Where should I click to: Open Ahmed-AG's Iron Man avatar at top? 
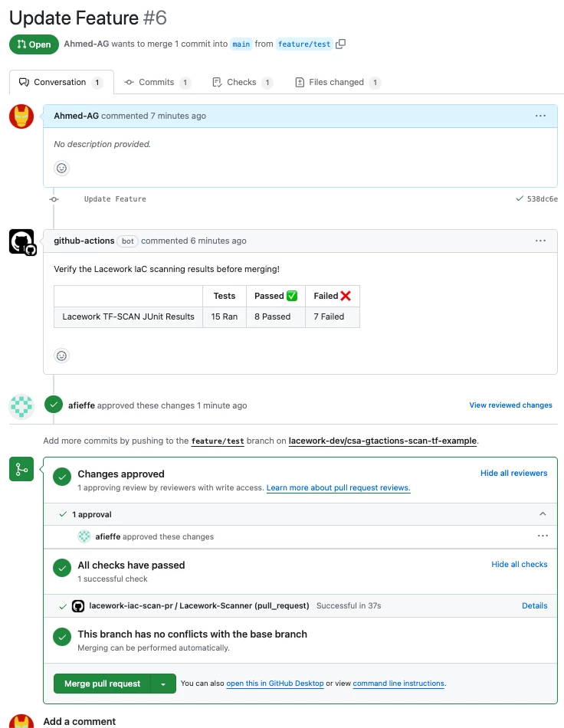coord(21,116)
